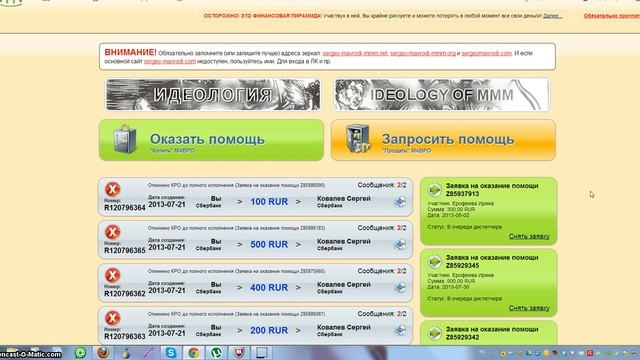Click arrow icon of request Z85937913
The image size is (640, 360).
(435, 189)
